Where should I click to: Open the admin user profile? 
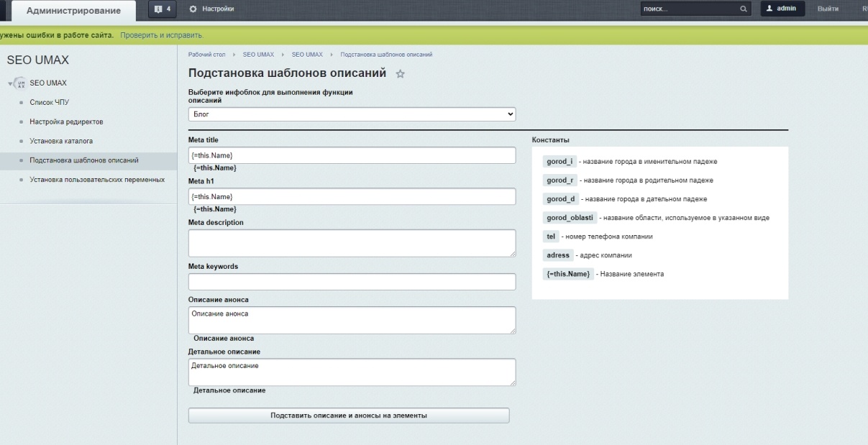pyautogui.click(x=781, y=9)
